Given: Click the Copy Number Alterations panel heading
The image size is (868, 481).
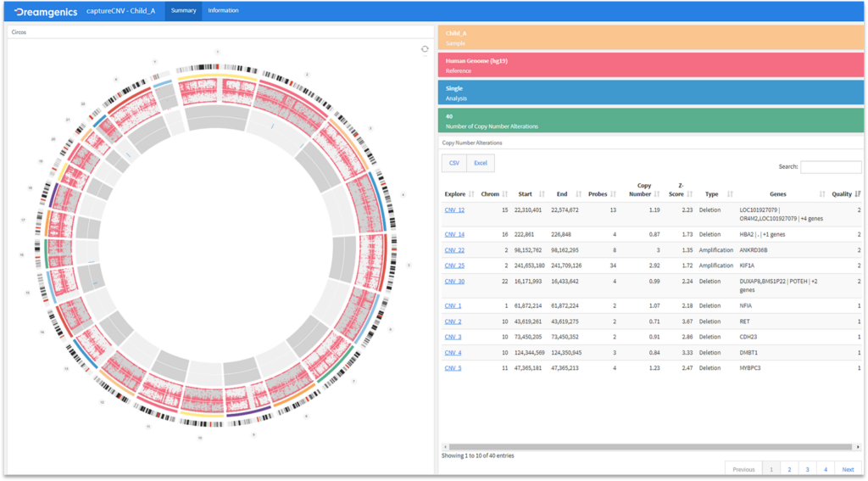Looking at the screenshot, I should [472, 143].
